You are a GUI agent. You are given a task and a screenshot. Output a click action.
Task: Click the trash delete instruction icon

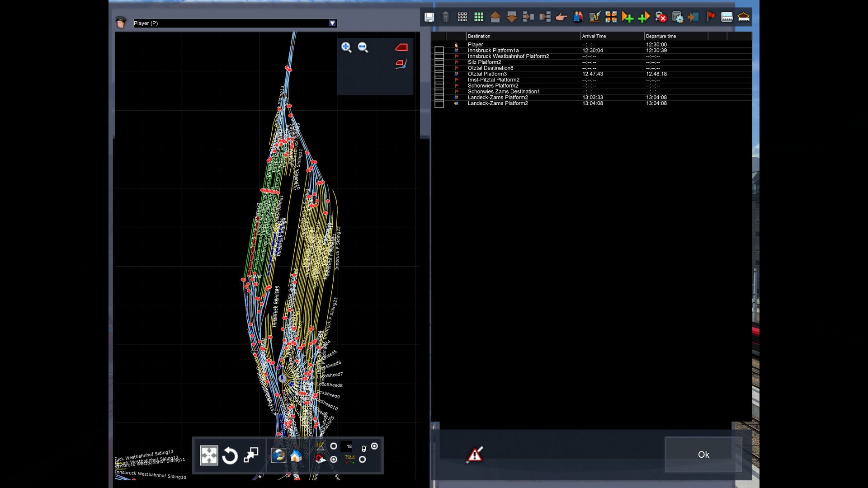[x=445, y=17]
